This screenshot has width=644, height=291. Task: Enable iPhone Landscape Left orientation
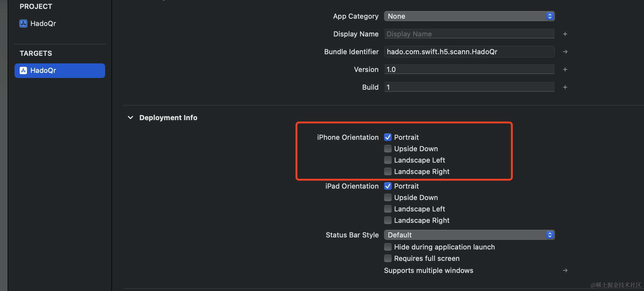click(x=388, y=160)
